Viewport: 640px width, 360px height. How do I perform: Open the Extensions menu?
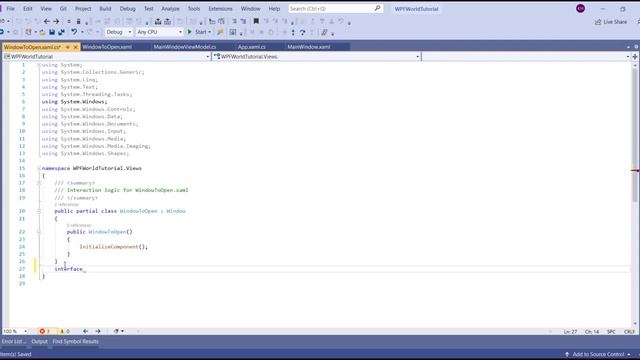coord(220,9)
